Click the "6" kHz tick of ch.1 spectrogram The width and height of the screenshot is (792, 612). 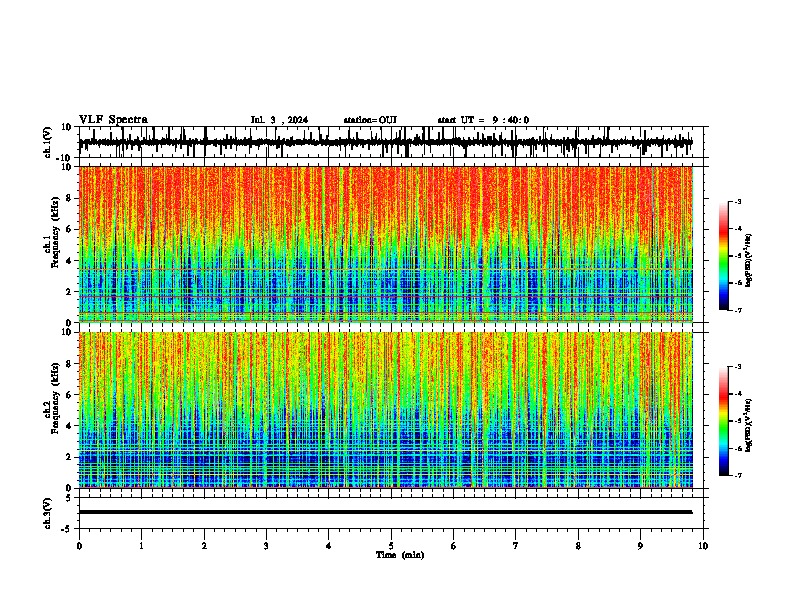pos(69,229)
